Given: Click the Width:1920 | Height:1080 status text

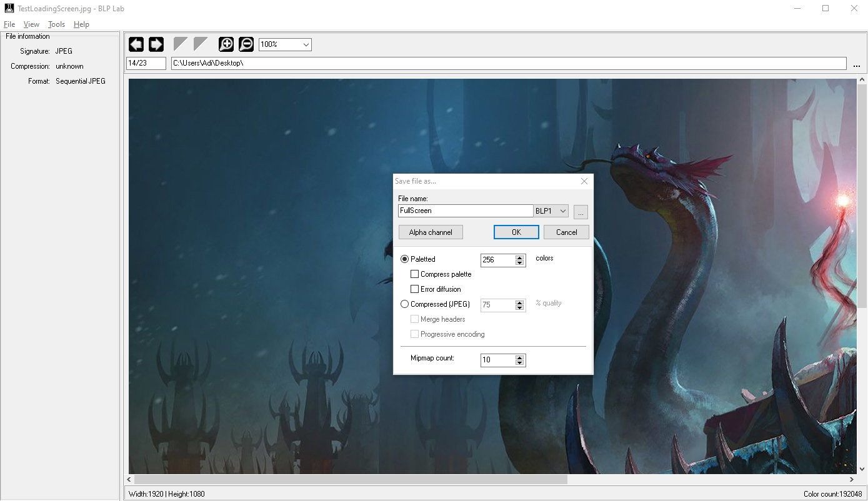Looking at the screenshot, I should point(166,494).
